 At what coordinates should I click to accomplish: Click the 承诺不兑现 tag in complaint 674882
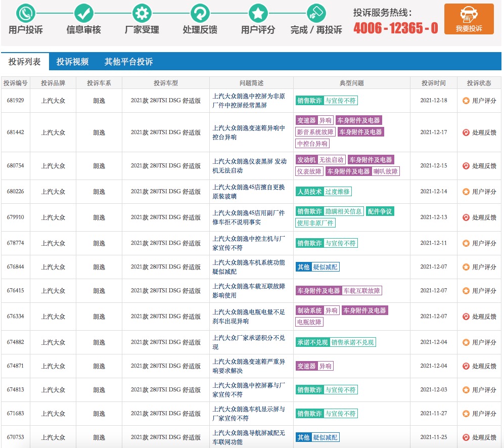coord(312,342)
